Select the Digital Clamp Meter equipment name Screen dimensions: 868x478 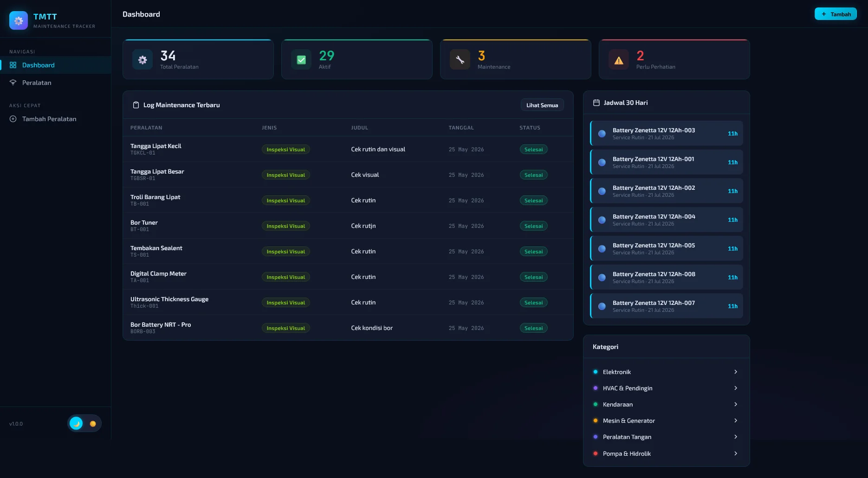[x=158, y=273]
